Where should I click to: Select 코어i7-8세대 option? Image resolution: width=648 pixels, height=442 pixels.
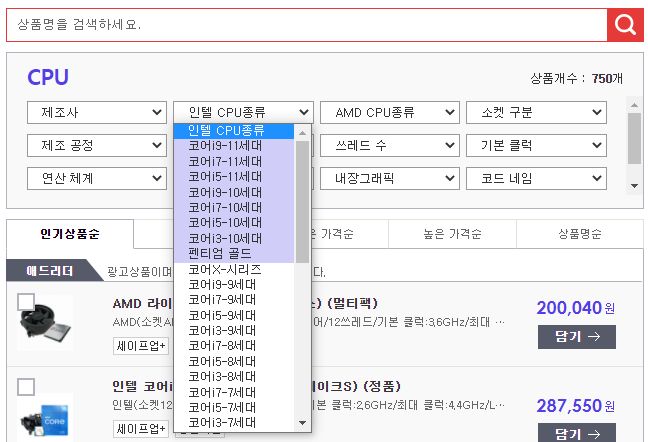click(234, 346)
